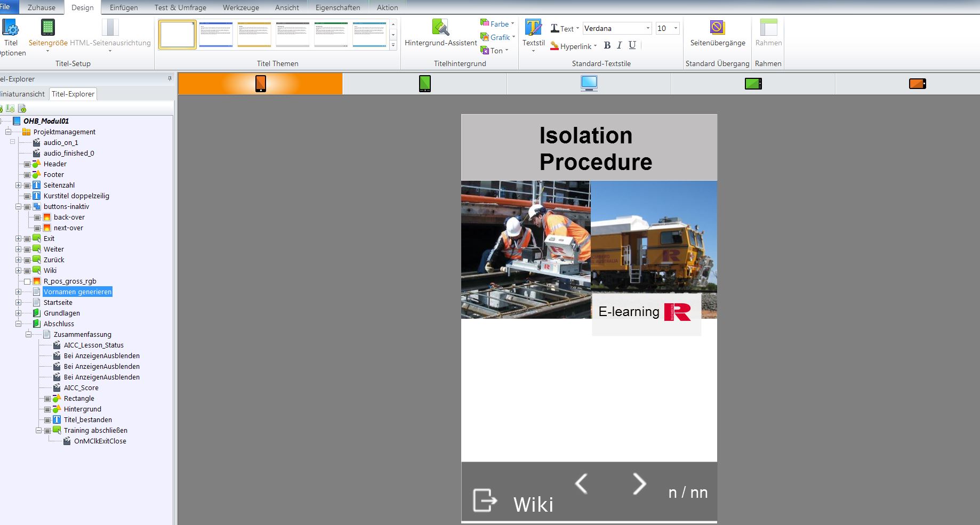Viewport: 980px width, 525px height.
Task: Toggle the Rectangle object's visibility box
Action: pyautogui.click(x=47, y=399)
